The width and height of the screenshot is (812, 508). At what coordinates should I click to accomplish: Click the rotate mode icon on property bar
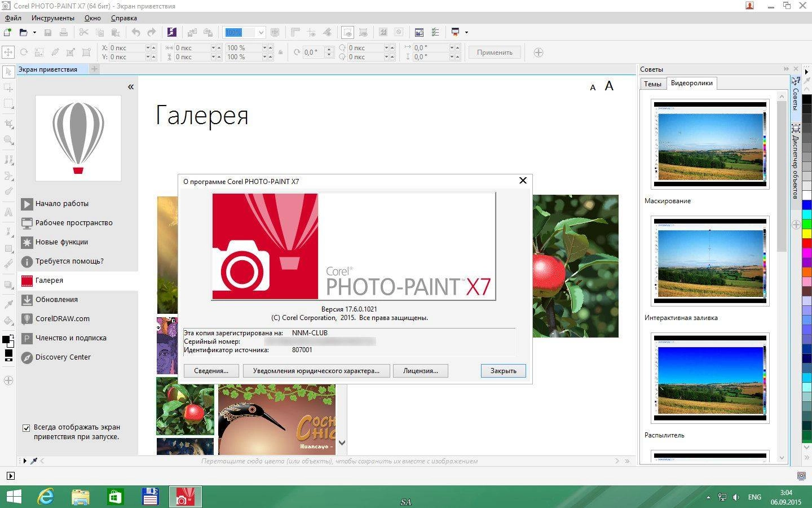coord(24,52)
